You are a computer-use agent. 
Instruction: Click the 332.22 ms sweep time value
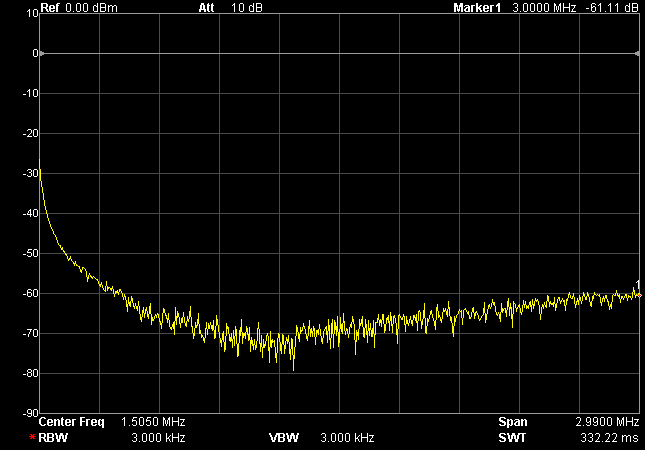[609, 438]
